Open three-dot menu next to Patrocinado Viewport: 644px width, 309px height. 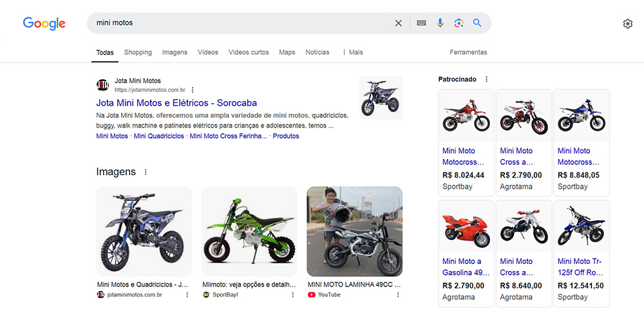click(487, 79)
